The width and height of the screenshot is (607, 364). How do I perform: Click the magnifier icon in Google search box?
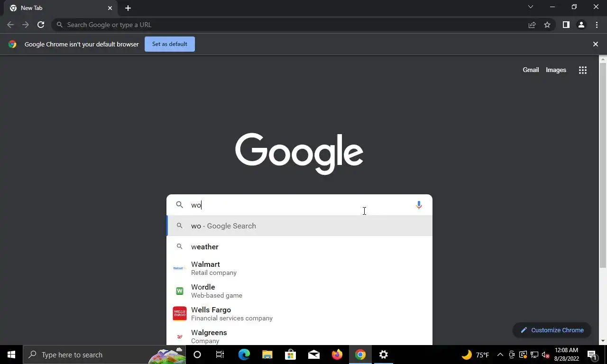pyautogui.click(x=179, y=205)
